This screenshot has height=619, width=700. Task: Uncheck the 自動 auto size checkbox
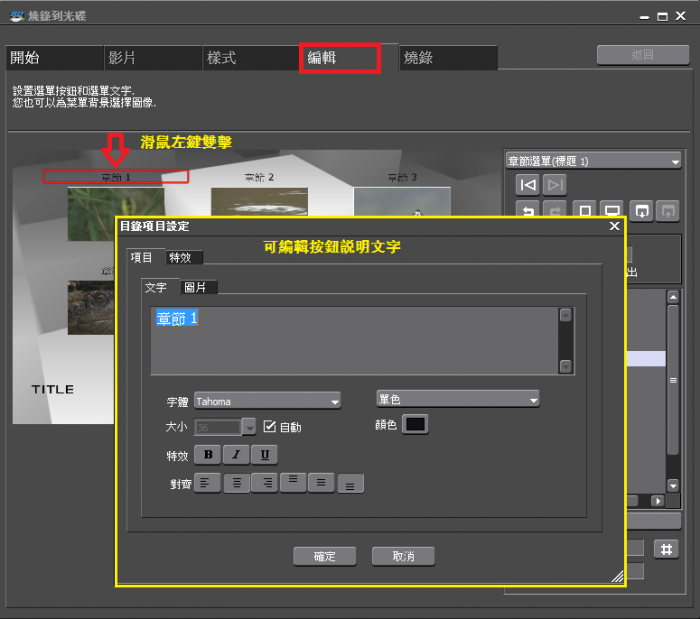(269, 427)
